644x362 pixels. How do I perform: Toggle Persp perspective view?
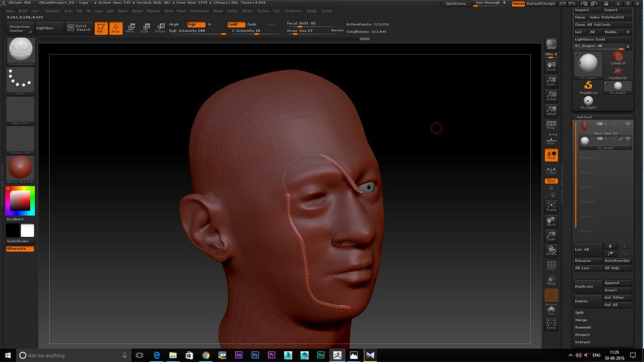[551, 124]
